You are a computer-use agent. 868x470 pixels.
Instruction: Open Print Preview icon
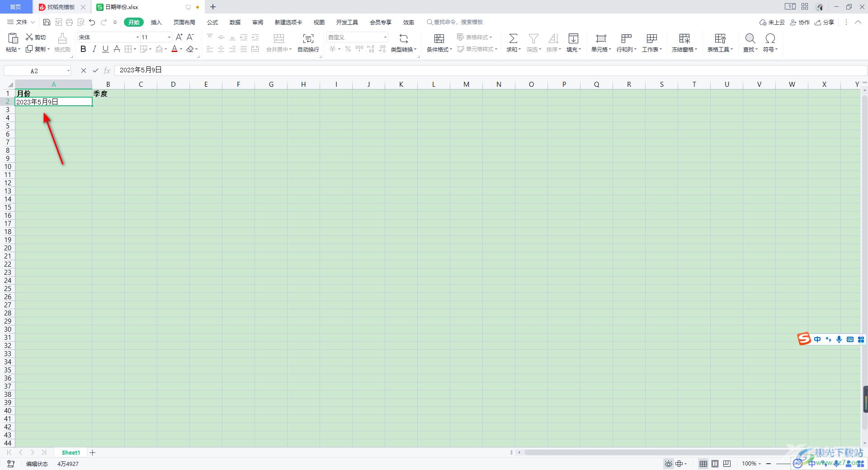(x=81, y=22)
